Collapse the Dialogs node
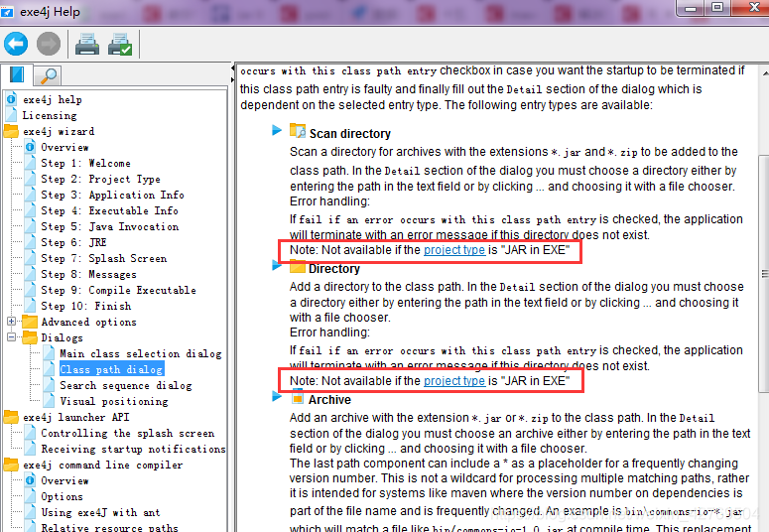 (11, 337)
